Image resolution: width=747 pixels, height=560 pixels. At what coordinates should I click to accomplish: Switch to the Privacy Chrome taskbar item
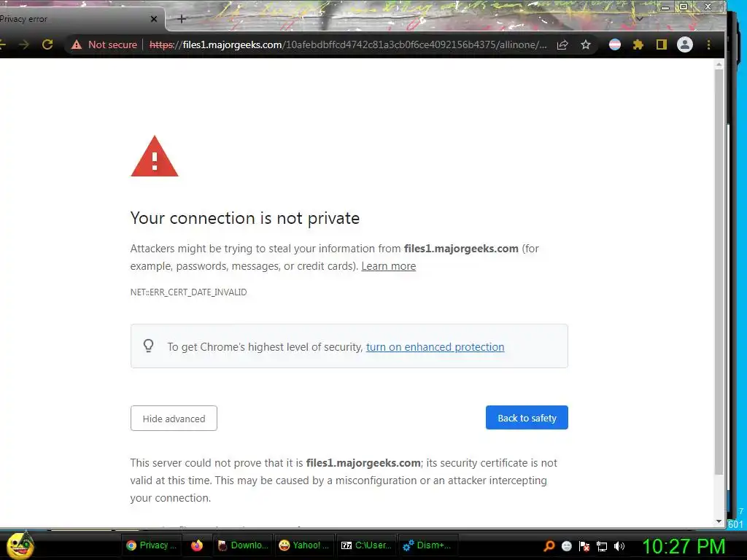152,545
